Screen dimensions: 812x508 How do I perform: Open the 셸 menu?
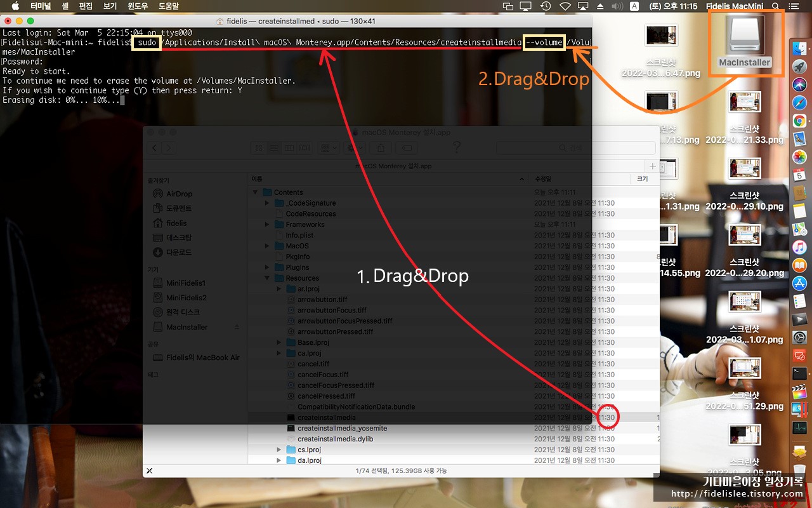(65, 6)
